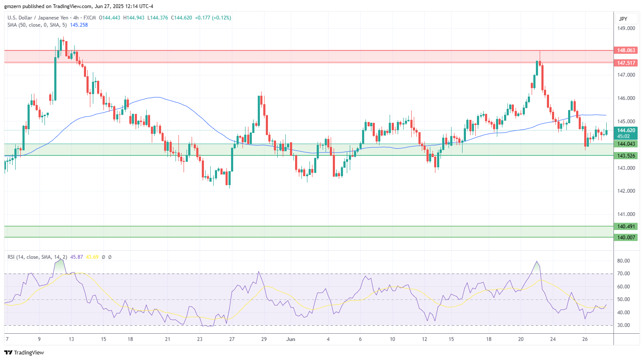
Task: Select the 140.491 green price label
Action: (626, 227)
